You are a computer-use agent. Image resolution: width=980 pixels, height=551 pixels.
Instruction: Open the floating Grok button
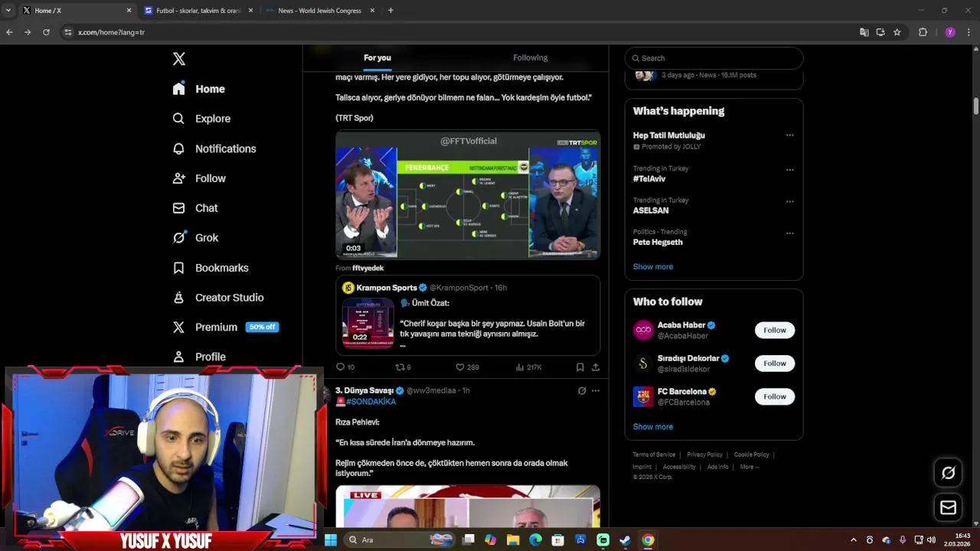[x=948, y=473]
